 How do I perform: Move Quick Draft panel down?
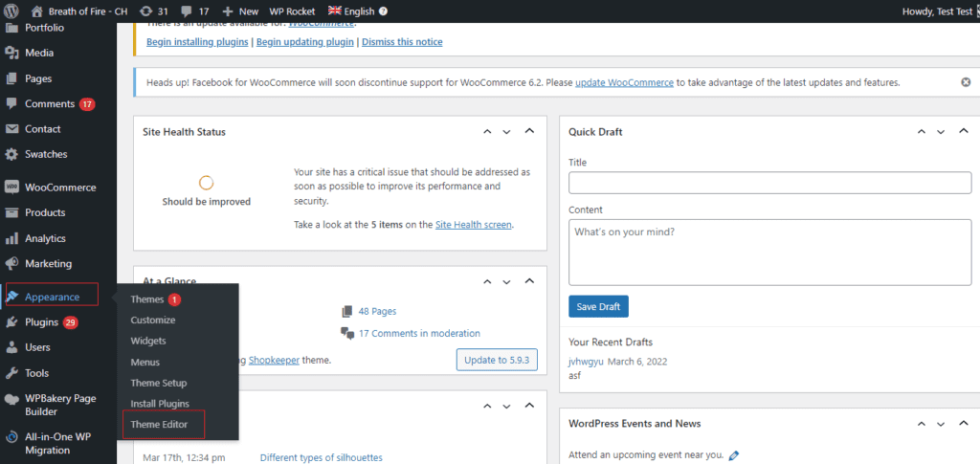(x=942, y=132)
